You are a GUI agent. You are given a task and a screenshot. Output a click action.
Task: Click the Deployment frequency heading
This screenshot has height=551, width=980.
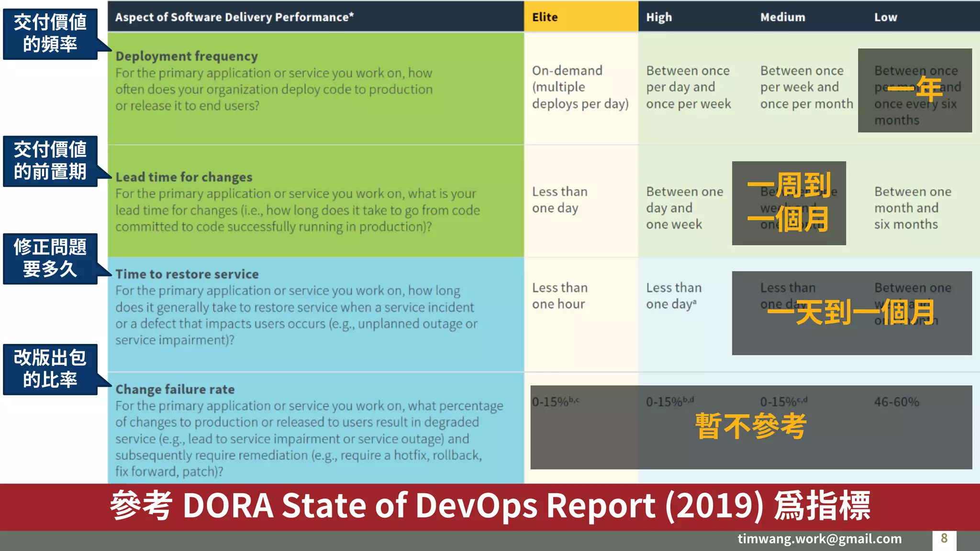pyautogui.click(x=187, y=56)
